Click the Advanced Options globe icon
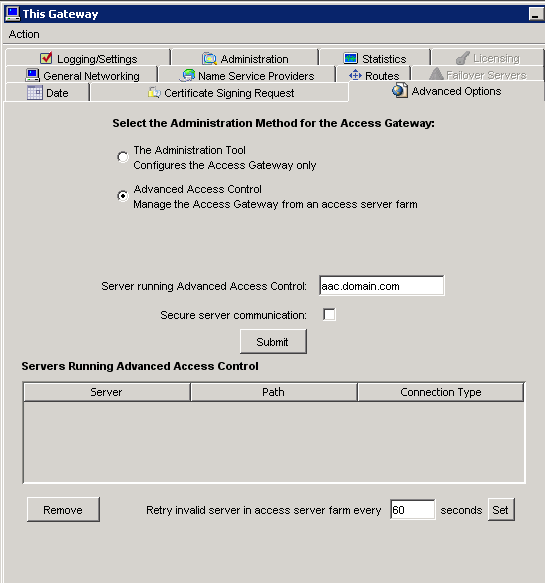The width and height of the screenshot is (545, 583). 400,91
